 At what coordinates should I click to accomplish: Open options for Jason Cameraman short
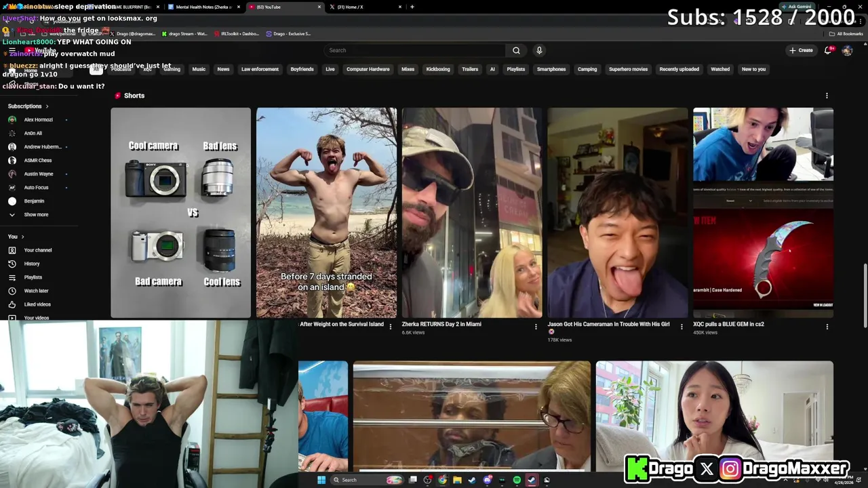click(x=682, y=327)
